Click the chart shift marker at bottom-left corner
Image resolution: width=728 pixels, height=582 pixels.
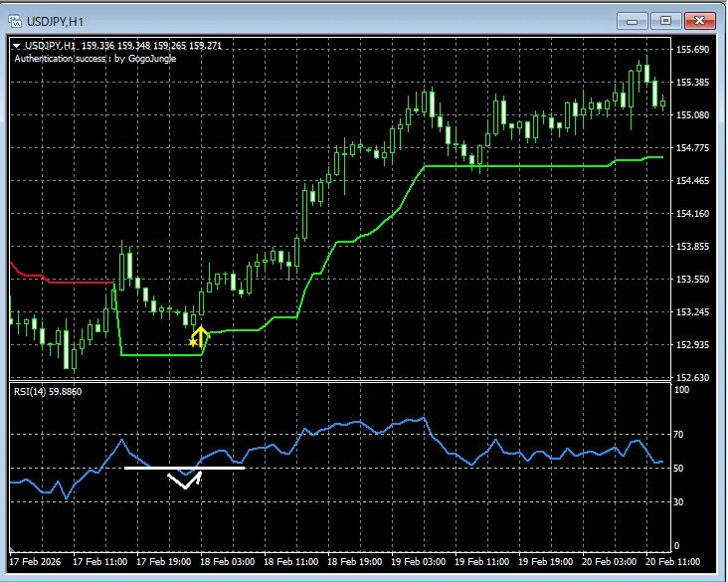(x=13, y=549)
